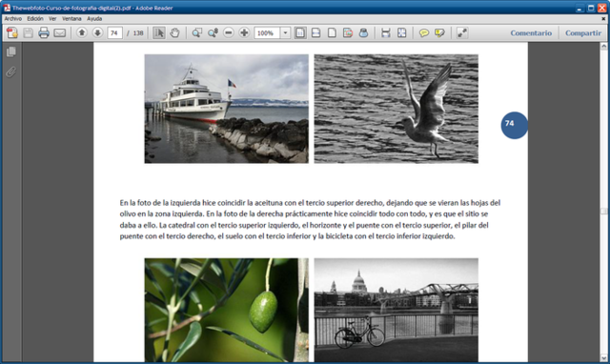This screenshot has width=610, height=364.
Task: Click the zoom out minus button
Action: coord(229,32)
